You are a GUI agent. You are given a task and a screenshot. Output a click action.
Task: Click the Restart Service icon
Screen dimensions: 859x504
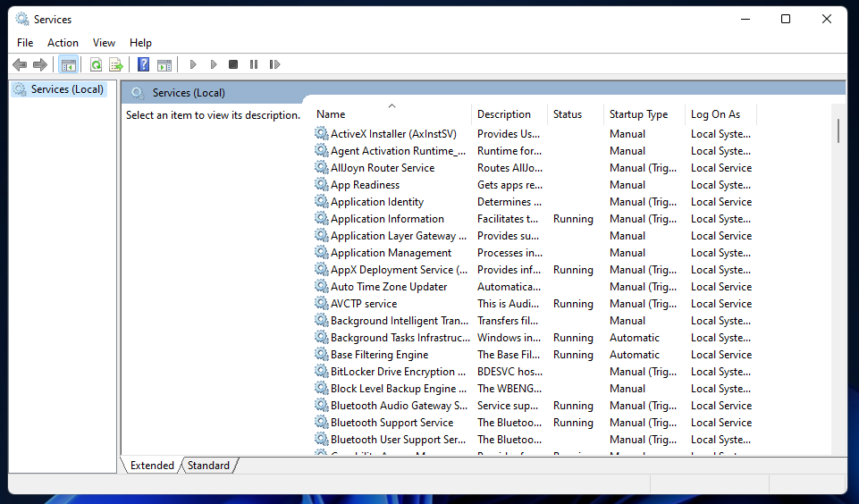(274, 64)
